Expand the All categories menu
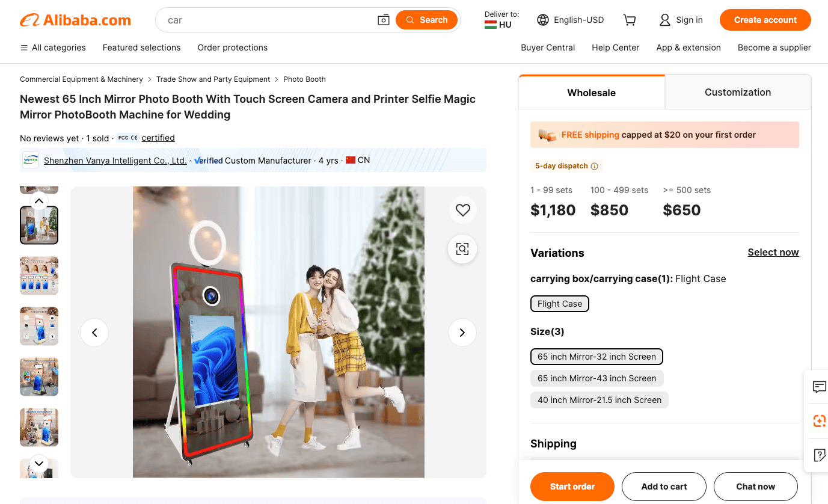 point(53,48)
